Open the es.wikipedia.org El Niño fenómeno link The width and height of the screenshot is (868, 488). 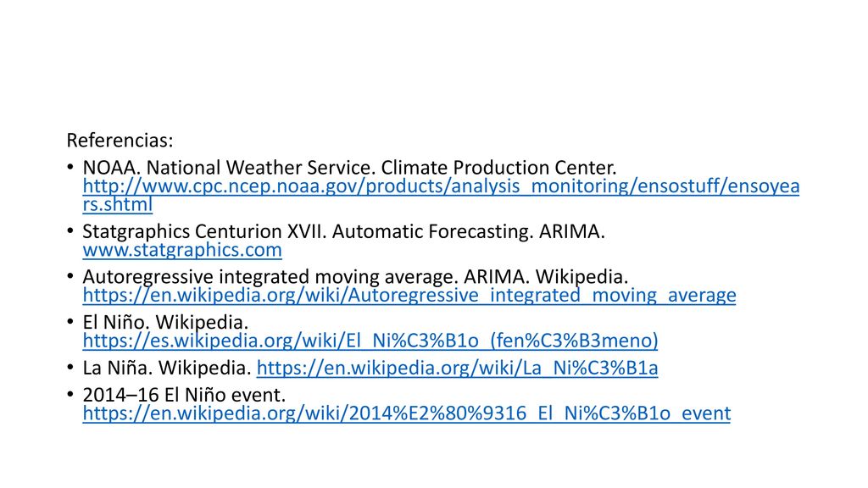[370, 341]
